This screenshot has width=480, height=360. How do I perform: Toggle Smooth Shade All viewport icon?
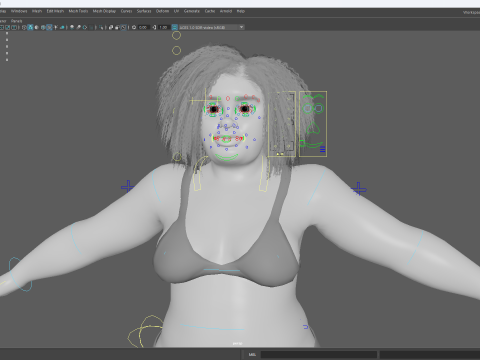click(30, 27)
